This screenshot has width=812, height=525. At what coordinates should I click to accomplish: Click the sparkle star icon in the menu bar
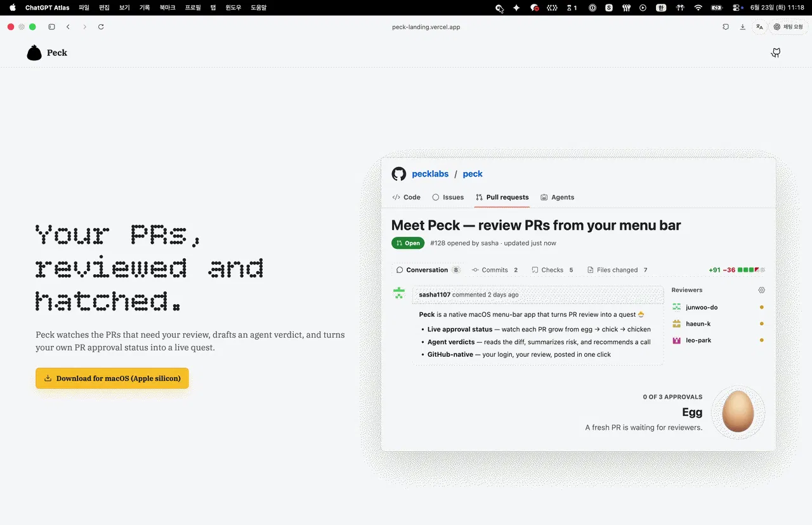coord(516,8)
